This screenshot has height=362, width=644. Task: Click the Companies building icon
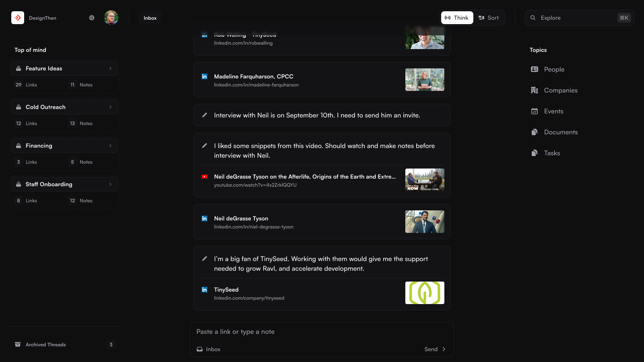pyautogui.click(x=535, y=90)
